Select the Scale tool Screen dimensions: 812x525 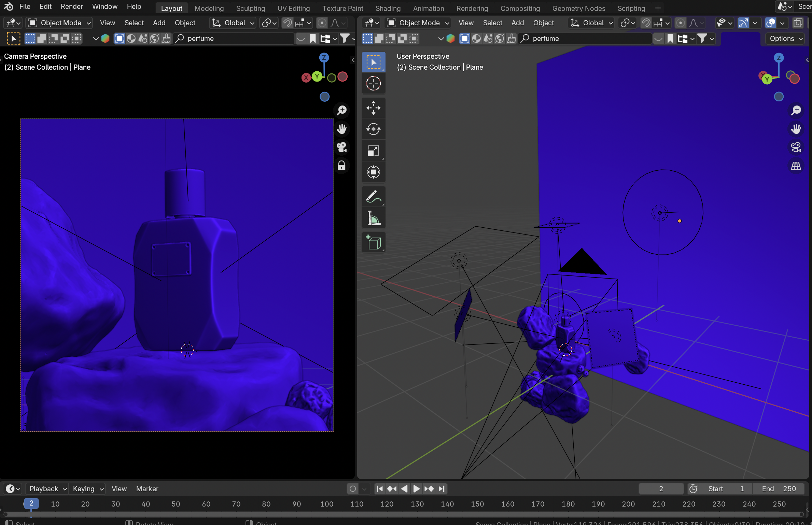[x=374, y=151]
